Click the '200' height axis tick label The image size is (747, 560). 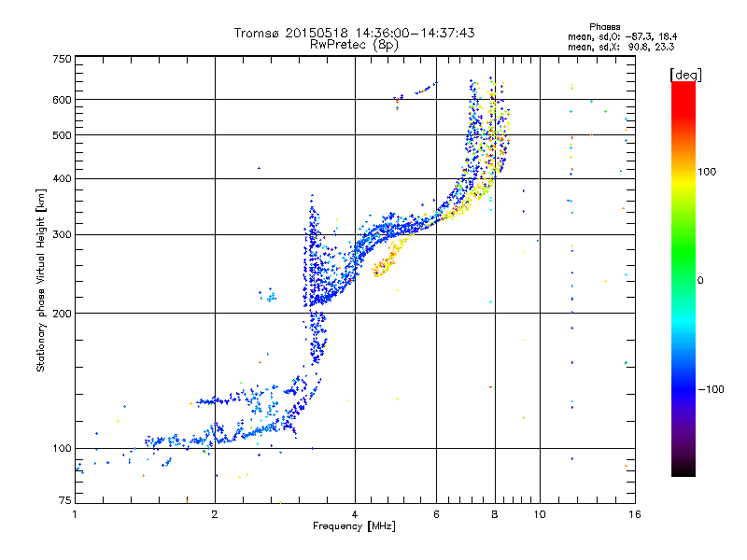pos(62,314)
